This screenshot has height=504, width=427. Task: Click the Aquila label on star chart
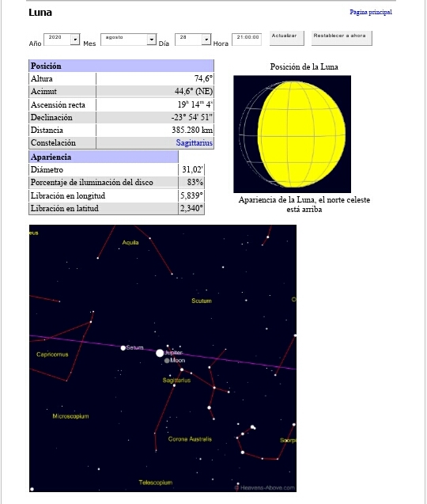[x=130, y=243]
